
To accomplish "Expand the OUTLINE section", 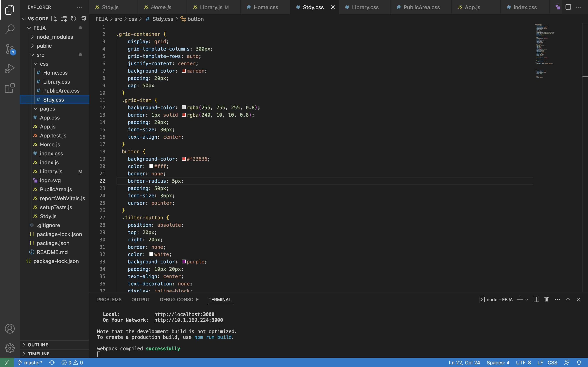I will tap(38, 345).
